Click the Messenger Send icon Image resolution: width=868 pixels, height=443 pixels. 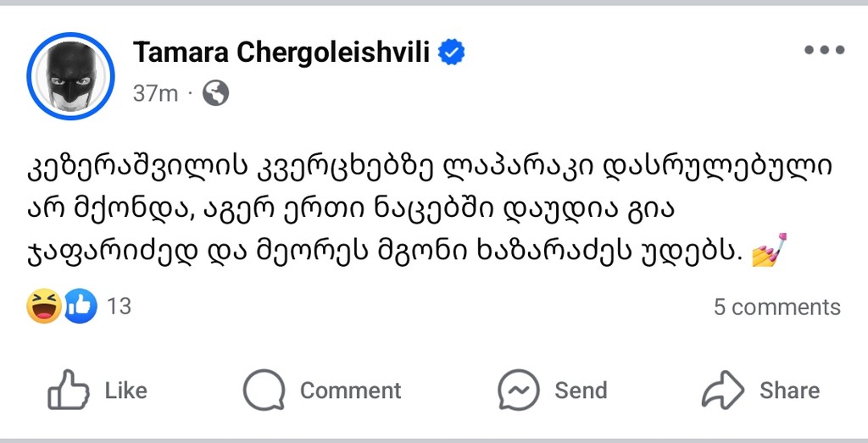[x=520, y=390]
